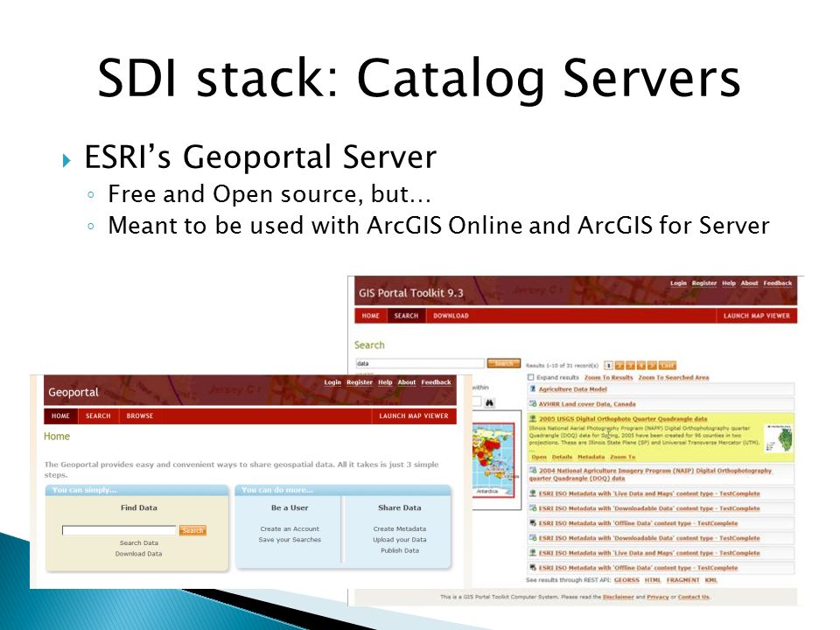Viewport: 840px width, 630px height.
Task: Click Upload your Data under Share Data
Action: click(x=400, y=540)
